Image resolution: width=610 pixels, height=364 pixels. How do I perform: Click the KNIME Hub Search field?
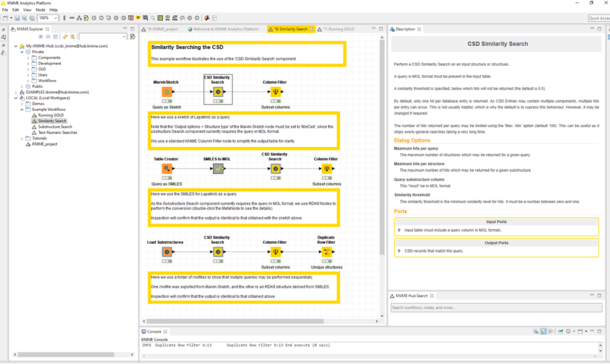pyautogui.click(x=496, y=308)
